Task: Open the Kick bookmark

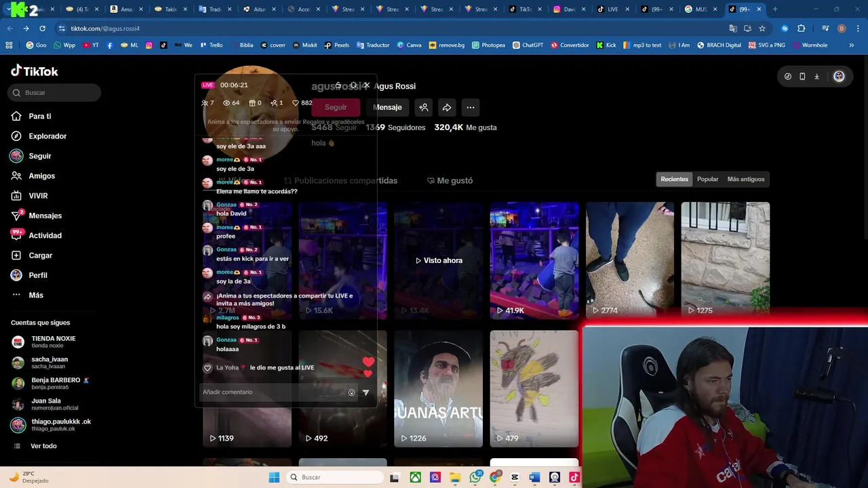Action: coord(606,45)
